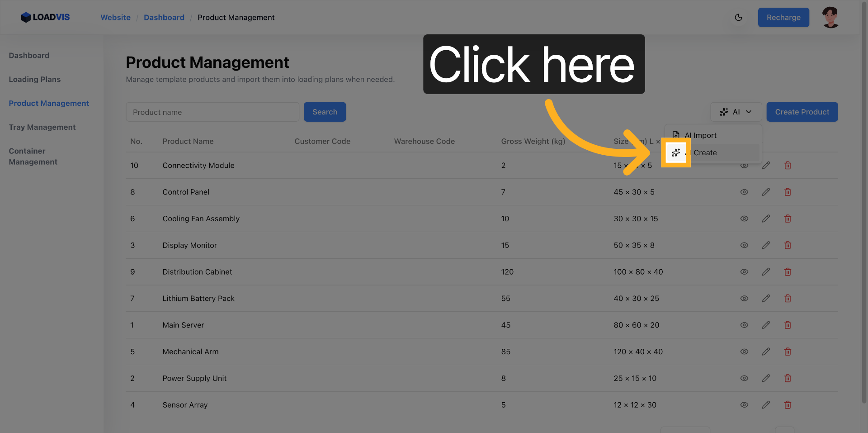Edit the Control Panel product
This screenshot has width=868, height=433.
[766, 192]
